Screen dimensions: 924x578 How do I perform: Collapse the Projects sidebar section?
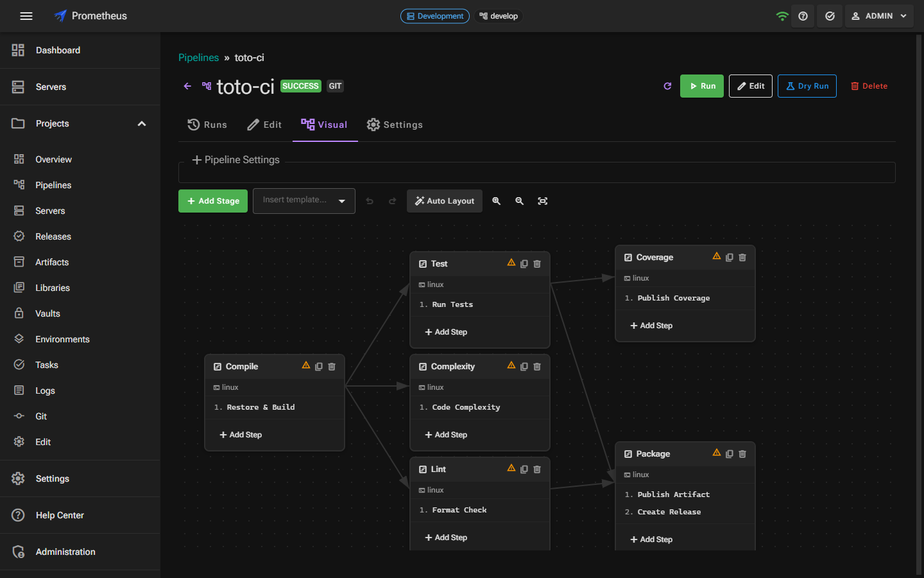(142, 124)
